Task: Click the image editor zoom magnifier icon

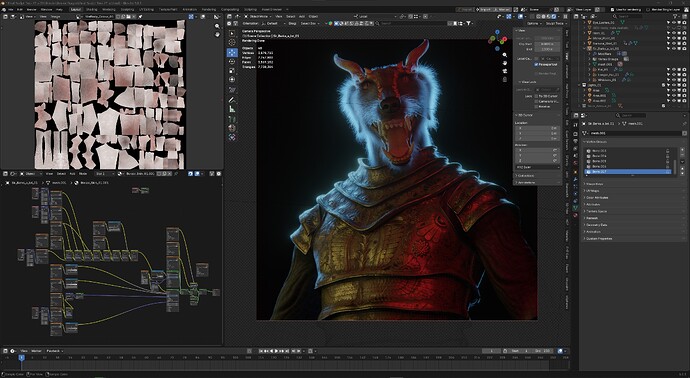Action: (x=217, y=26)
